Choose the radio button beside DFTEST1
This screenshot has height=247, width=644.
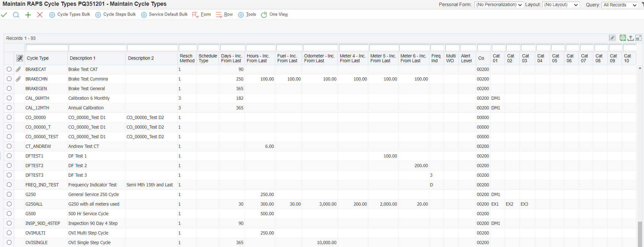[x=9, y=156]
